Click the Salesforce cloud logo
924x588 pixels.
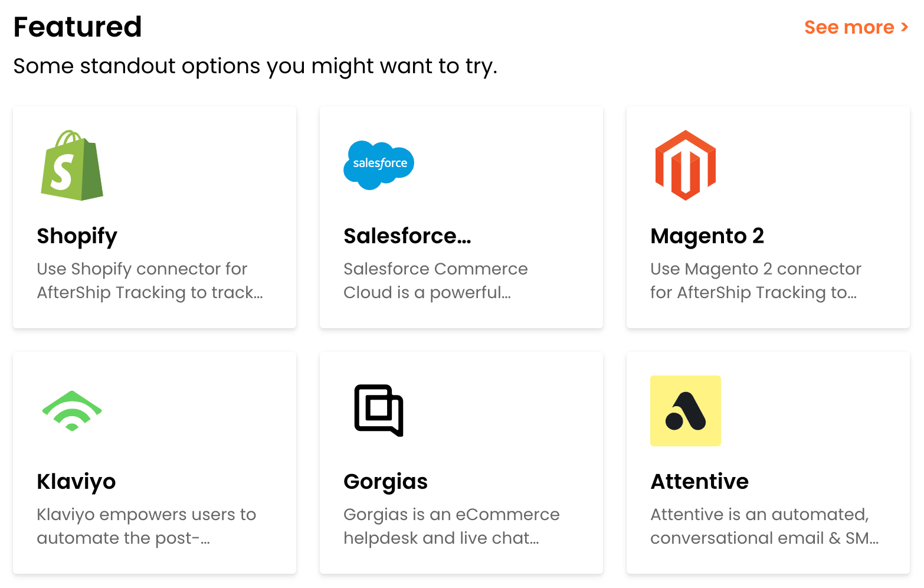point(379,165)
